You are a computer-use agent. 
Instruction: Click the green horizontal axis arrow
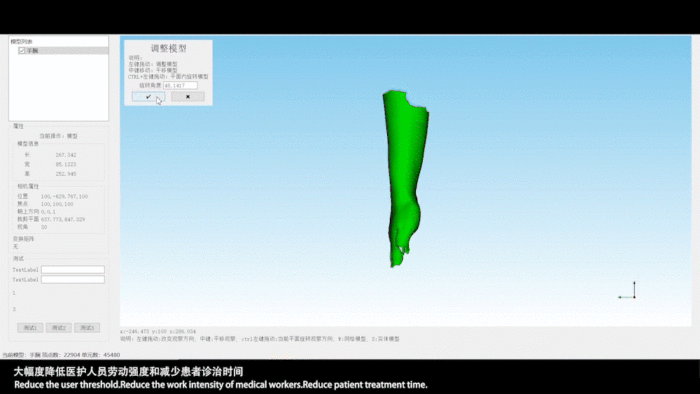625,297
